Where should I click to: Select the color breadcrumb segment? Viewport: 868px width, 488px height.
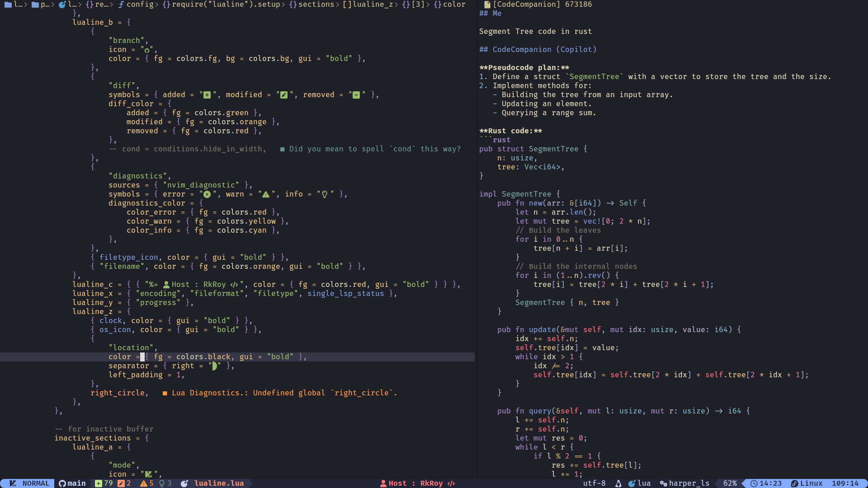(449, 5)
